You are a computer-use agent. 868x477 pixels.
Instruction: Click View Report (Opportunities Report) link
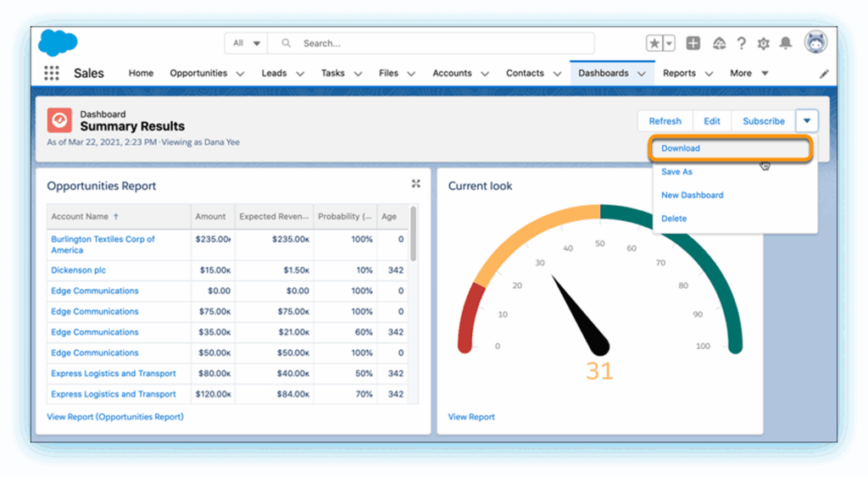tap(115, 417)
